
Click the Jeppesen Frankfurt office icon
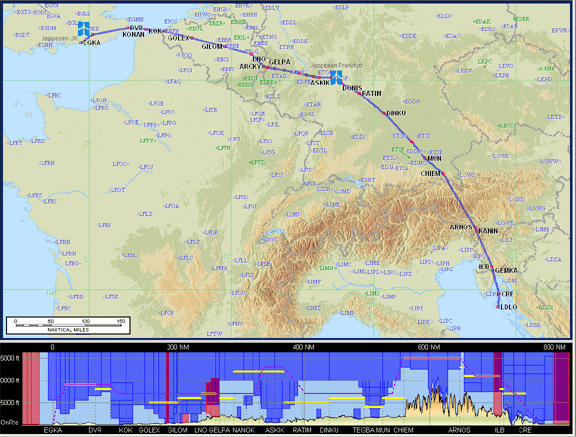(336, 77)
